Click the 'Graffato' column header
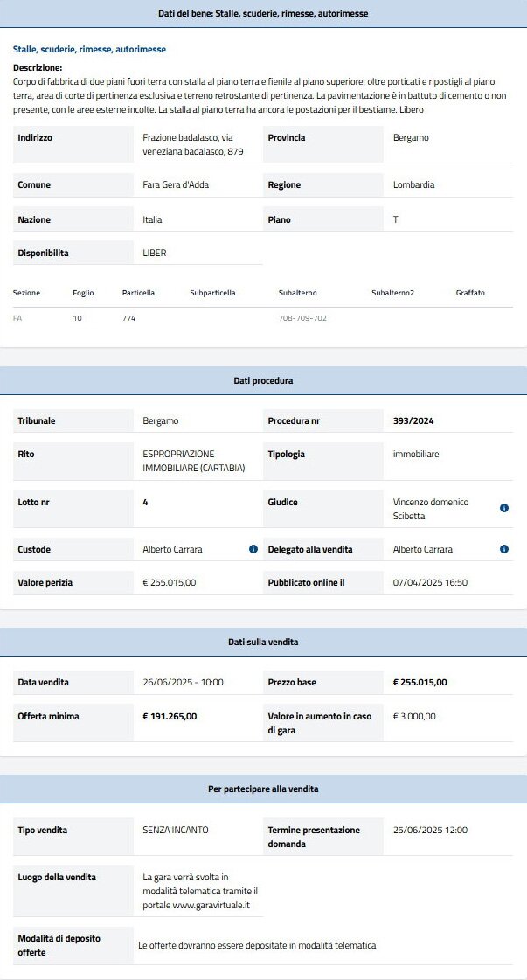The height and width of the screenshot is (980, 527). (x=470, y=293)
